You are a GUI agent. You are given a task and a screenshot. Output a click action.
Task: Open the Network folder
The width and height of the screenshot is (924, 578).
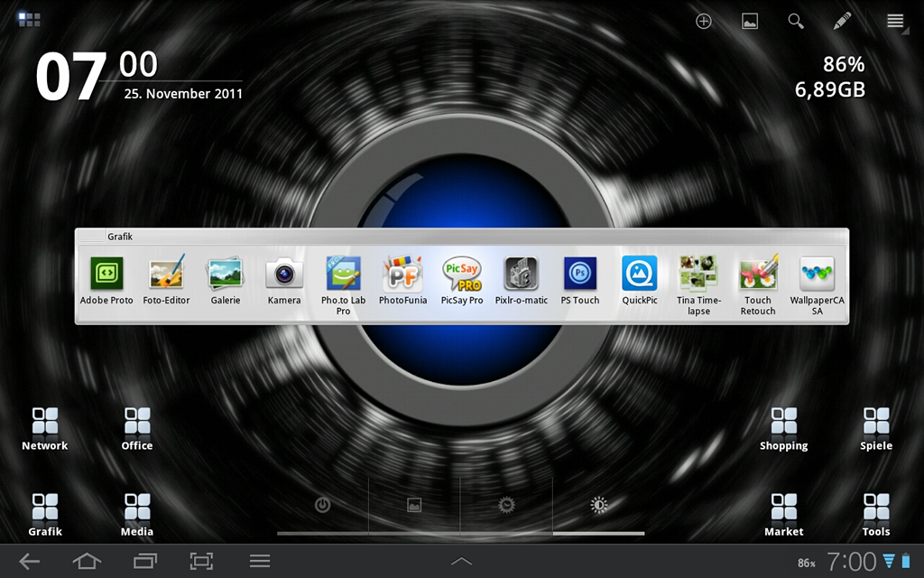(x=45, y=429)
